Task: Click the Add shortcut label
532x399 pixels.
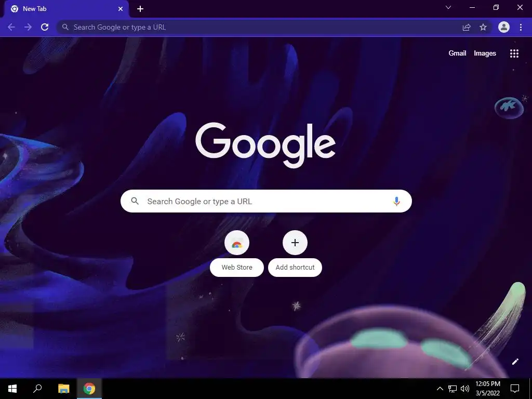Action: [x=295, y=268]
